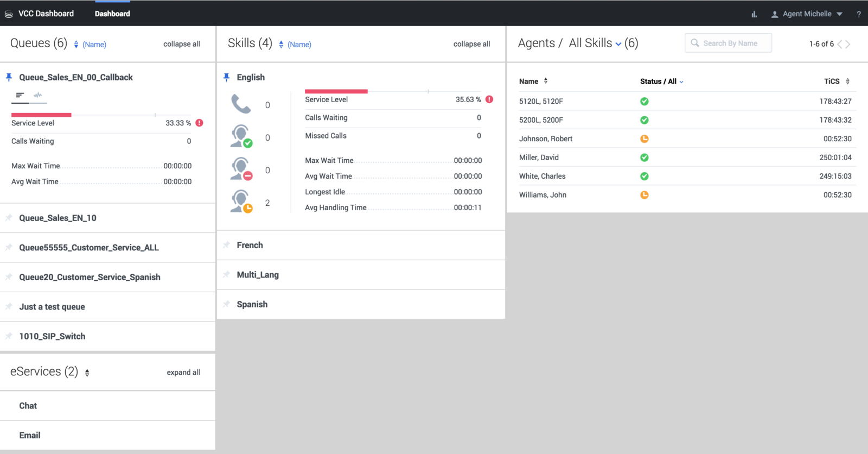Collapse all skills
Viewport: 868px width, 454px height.
coord(471,44)
